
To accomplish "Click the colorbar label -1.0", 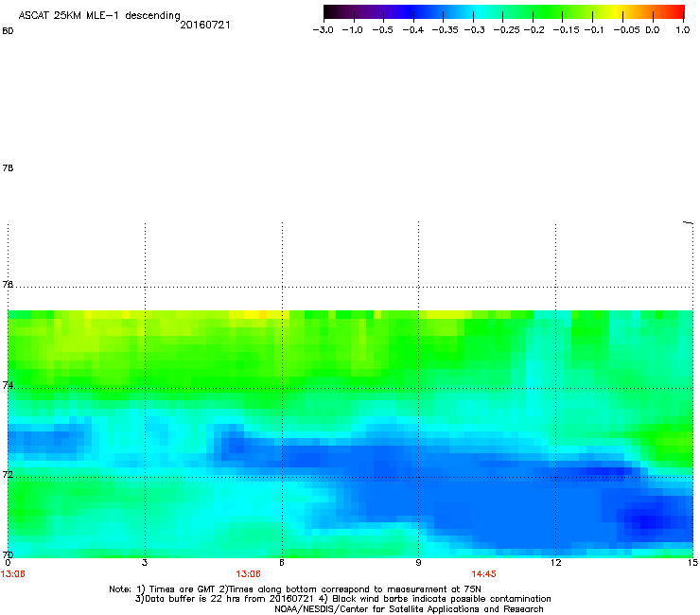I will tap(352, 30).
